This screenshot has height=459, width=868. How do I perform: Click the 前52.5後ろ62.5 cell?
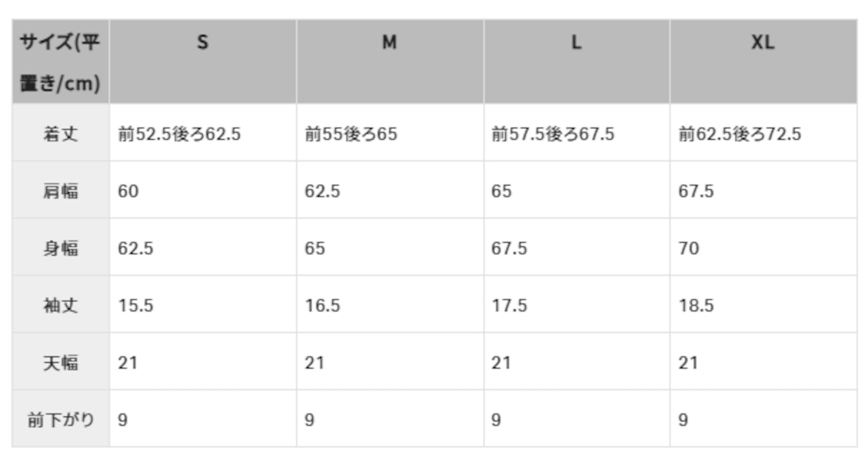(x=203, y=133)
